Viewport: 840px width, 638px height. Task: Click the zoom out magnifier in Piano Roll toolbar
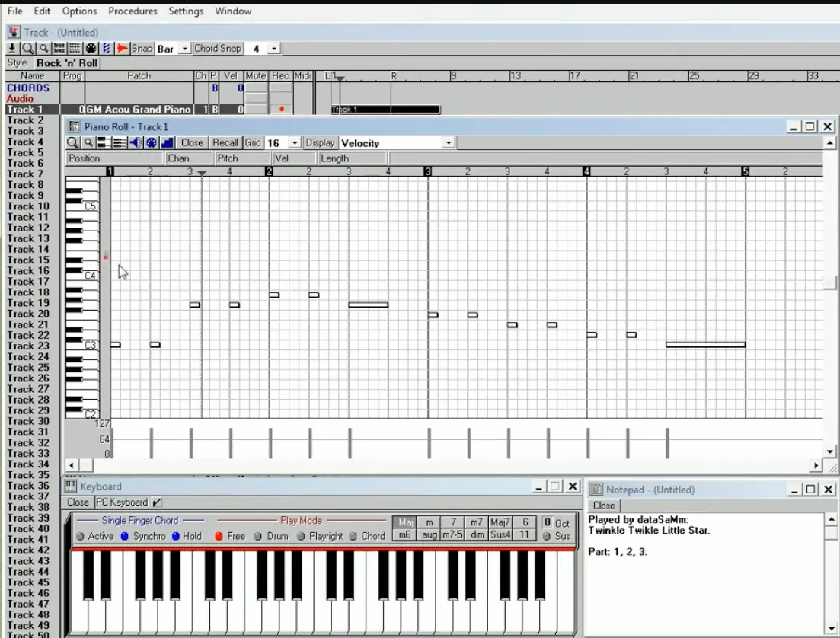pos(88,143)
